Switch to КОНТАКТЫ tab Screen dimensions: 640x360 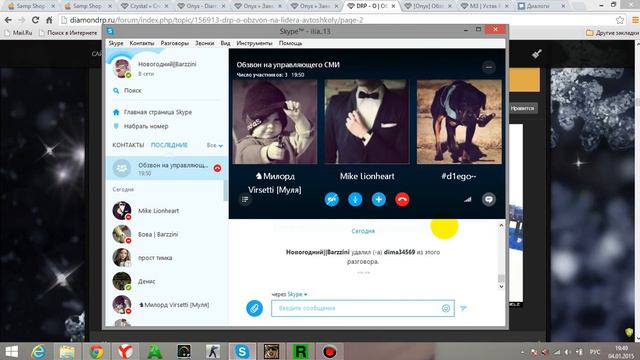[x=128, y=145]
